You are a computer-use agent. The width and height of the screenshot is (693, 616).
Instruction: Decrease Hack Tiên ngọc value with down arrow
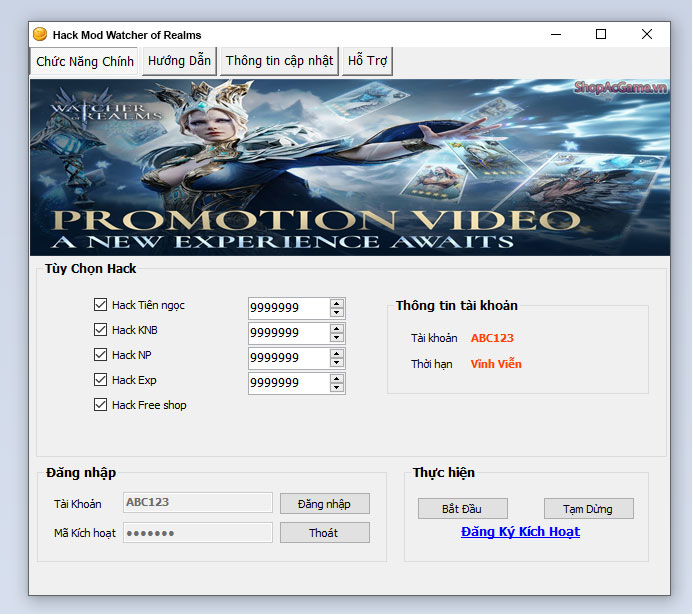tap(336, 312)
